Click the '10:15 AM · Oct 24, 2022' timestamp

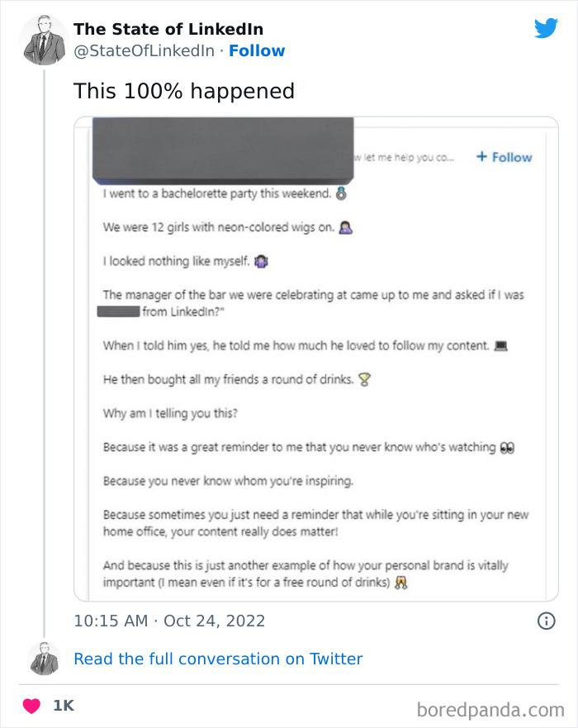pyautogui.click(x=169, y=621)
